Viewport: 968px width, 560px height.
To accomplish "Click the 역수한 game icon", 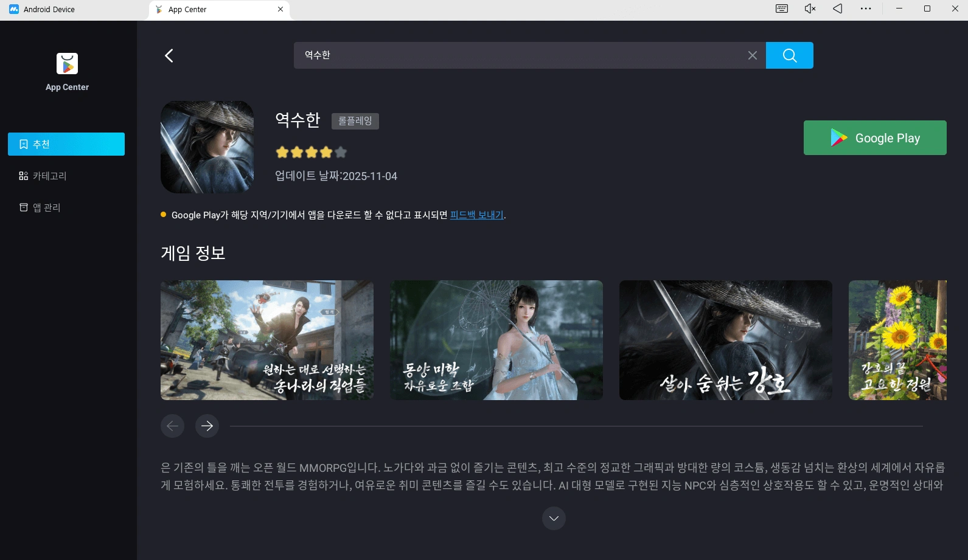I will pyautogui.click(x=207, y=147).
